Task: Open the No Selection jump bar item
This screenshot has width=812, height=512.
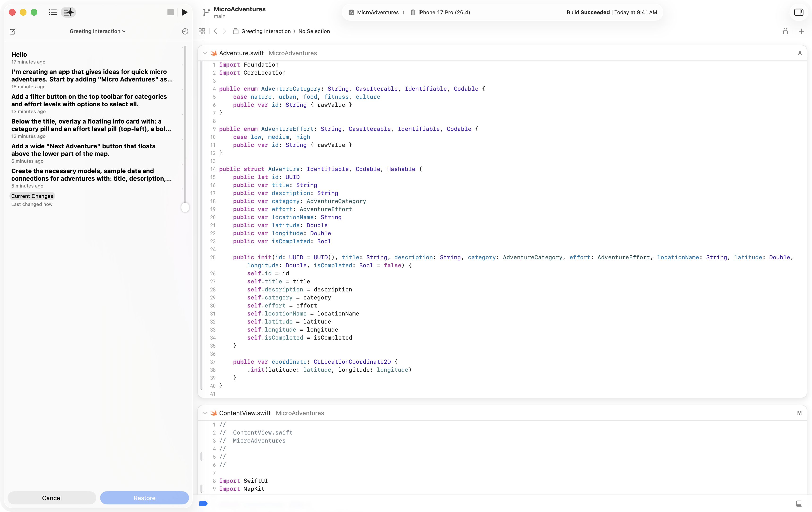Action: tap(314, 31)
